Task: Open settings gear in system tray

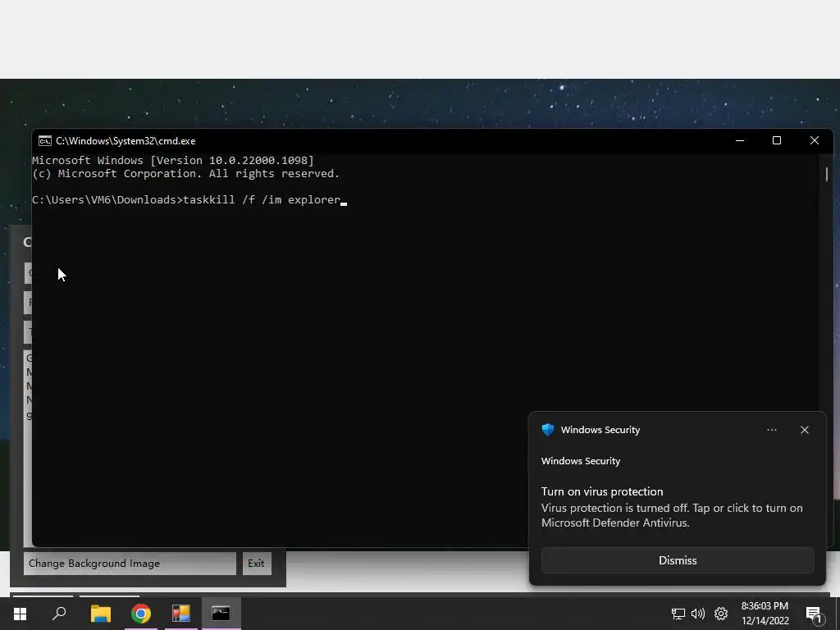Action: click(721, 614)
